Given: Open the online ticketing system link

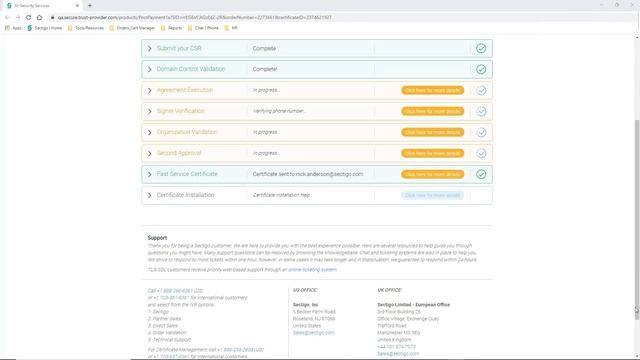Looking at the screenshot, I should click(312, 270).
